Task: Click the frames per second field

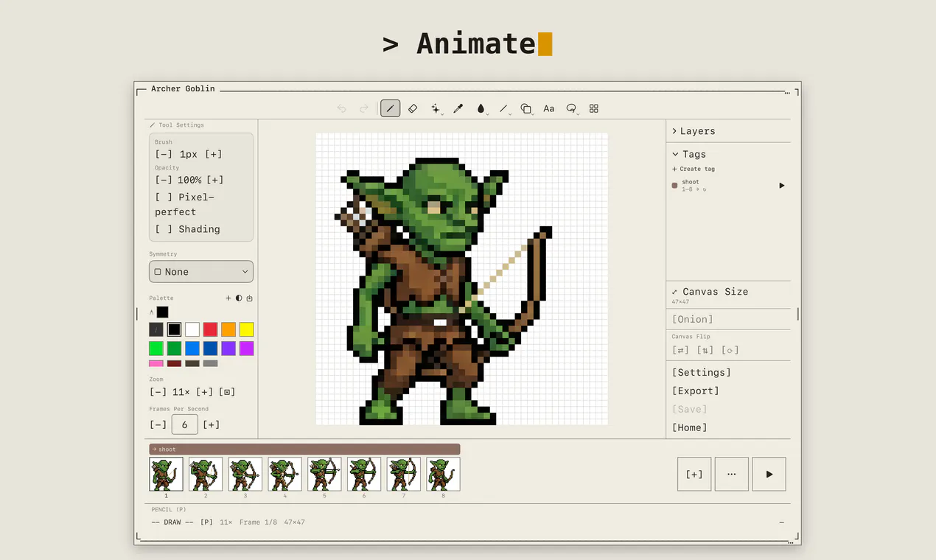Action: click(185, 424)
